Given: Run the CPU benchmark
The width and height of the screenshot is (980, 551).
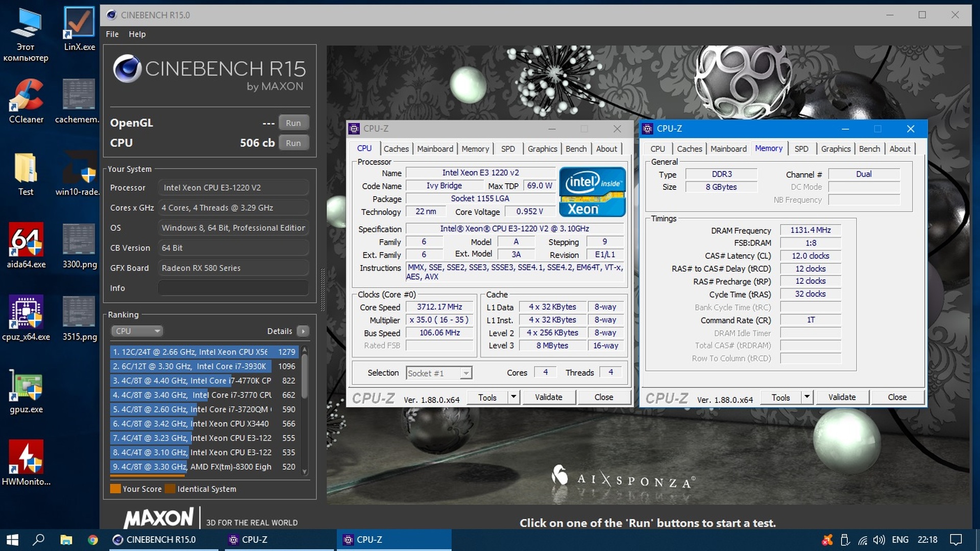Looking at the screenshot, I should 293,143.
